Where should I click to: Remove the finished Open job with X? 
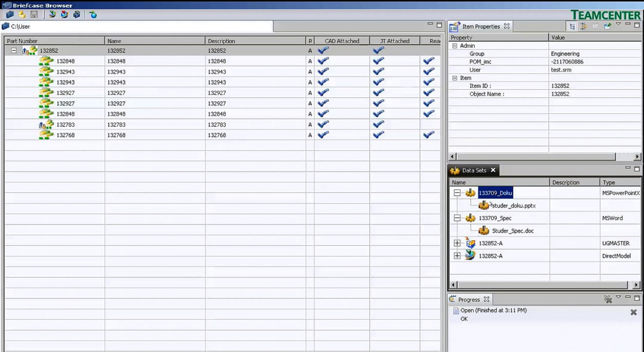click(634, 312)
